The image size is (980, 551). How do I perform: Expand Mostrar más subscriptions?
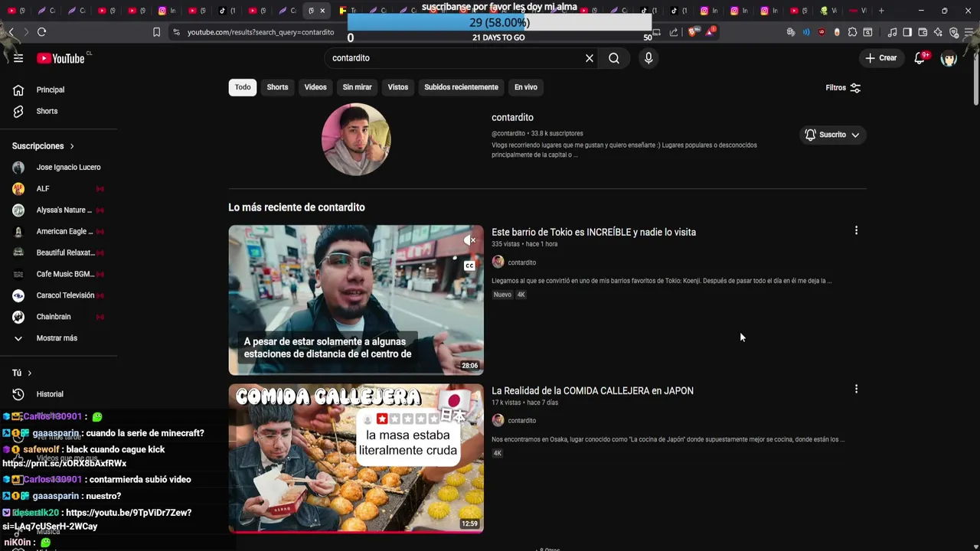tap(58, 338)
